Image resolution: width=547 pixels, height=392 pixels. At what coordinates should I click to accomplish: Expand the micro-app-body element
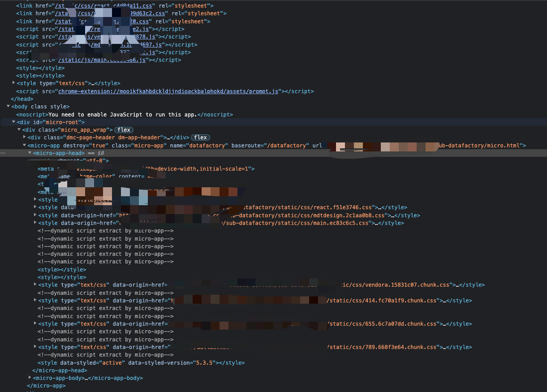click(30, 378)
